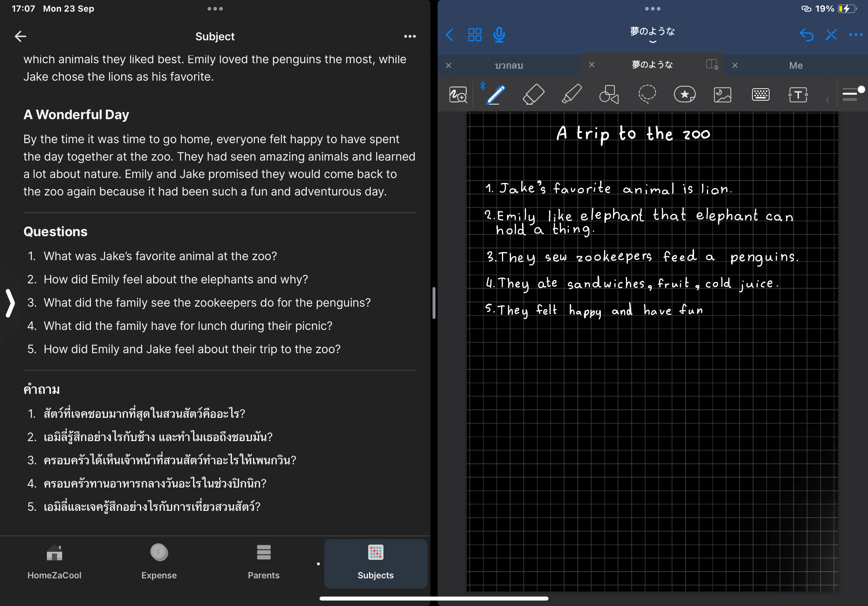
Task: Choose the Shapes tool
Action: coord(609,94)
